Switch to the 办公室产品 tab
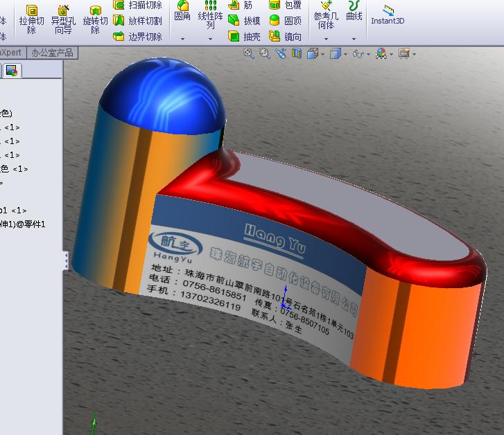The width and height of the screenshot is (504, 435). tap(52, 53)
